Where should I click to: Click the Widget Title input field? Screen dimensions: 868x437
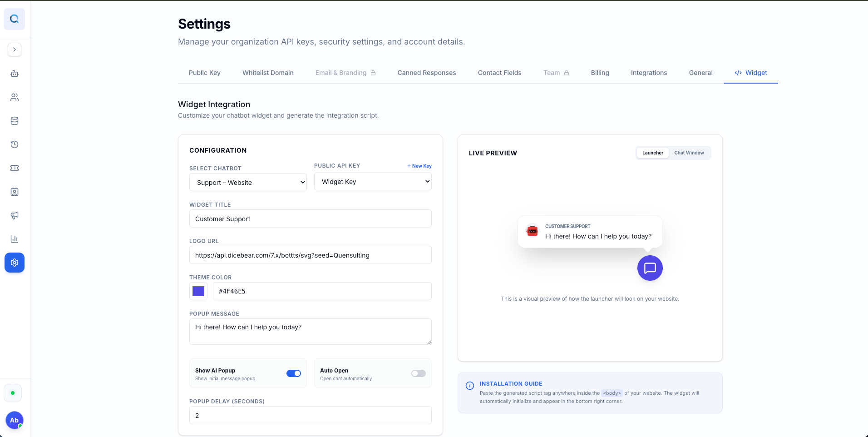coord(311,218)
